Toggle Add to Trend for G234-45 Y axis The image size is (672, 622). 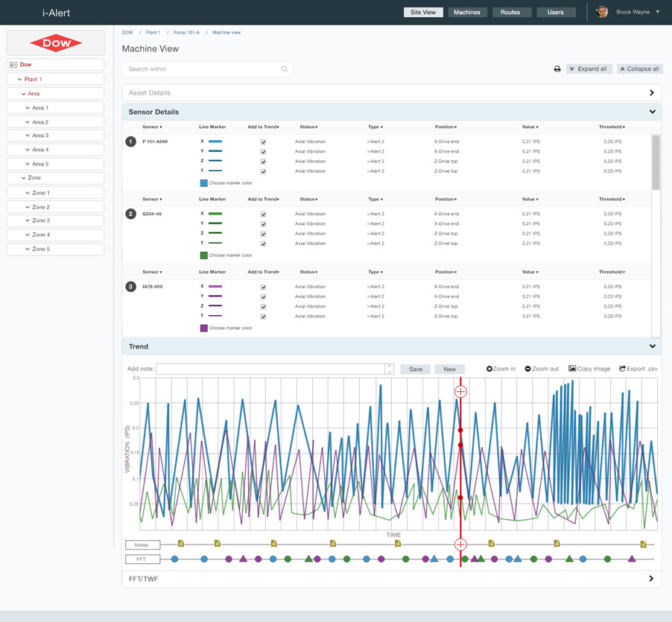click(x=263, y=224)
